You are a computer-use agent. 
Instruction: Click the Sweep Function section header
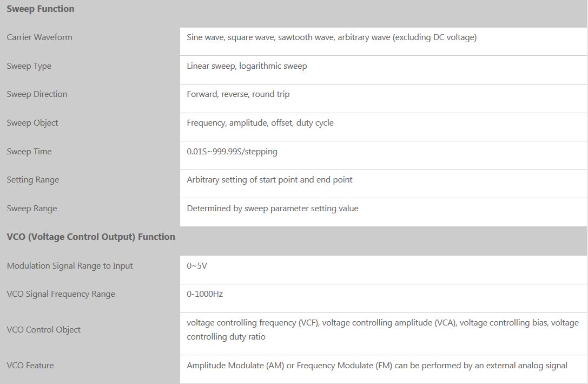point(41,9)
